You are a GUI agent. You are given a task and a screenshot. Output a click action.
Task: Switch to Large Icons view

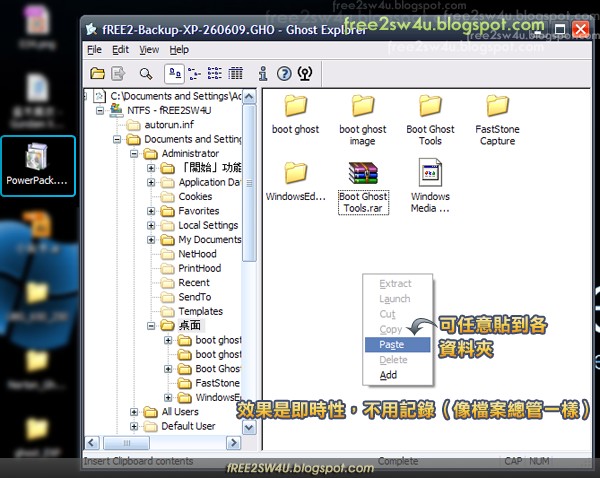pyautogui.click(x=174, y=73)
